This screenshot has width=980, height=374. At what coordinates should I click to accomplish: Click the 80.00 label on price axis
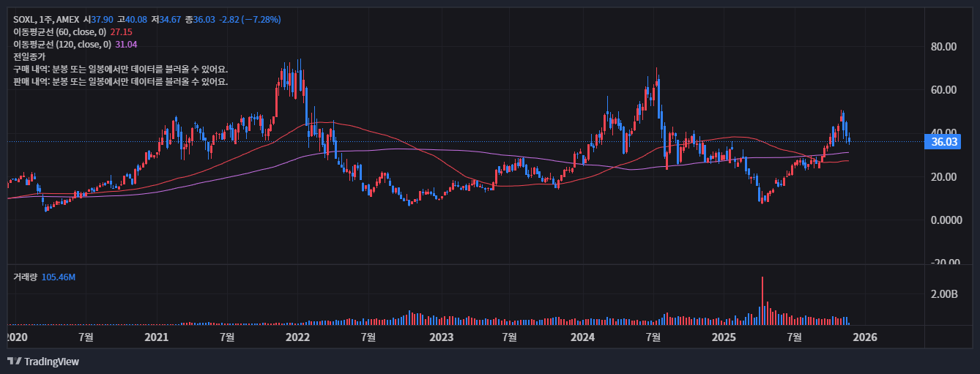(x=943, y=47)
